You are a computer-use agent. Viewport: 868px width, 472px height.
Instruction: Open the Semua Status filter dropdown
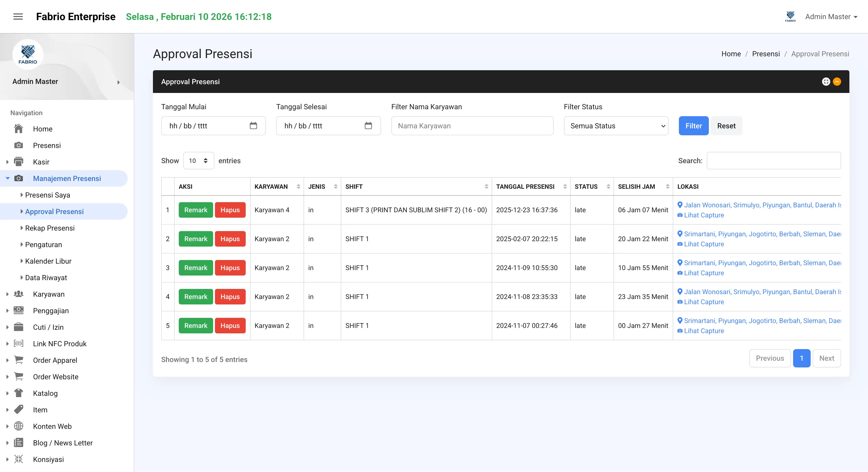click(x=616, y=126)
